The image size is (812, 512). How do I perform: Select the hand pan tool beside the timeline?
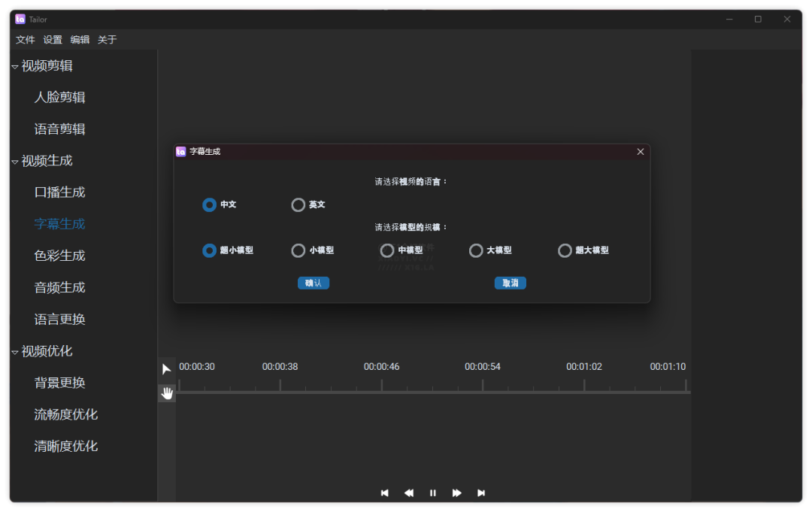[167, 392]
